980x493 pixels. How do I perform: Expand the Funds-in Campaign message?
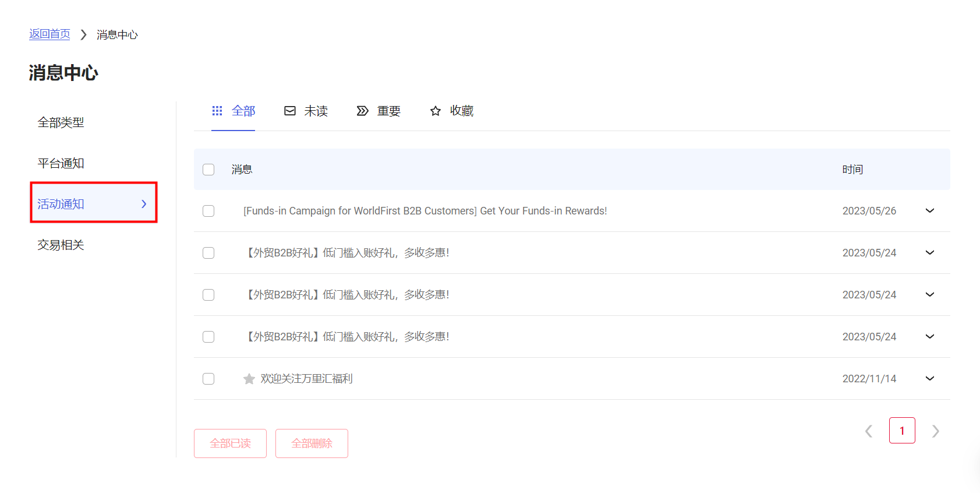tap(929, 211)
